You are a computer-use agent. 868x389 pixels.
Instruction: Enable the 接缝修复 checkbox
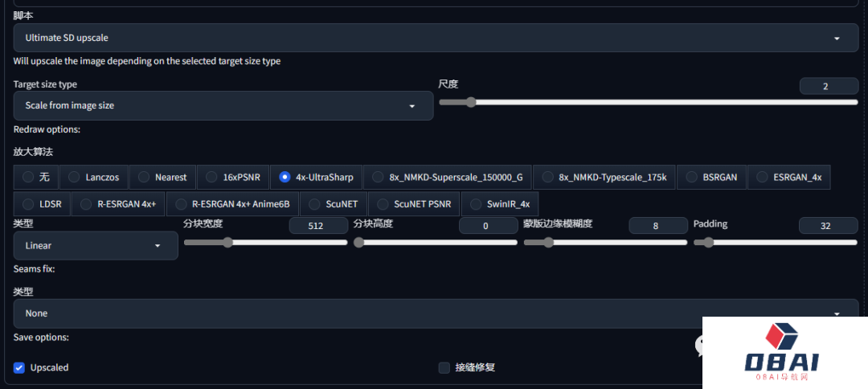pos(444,367)
